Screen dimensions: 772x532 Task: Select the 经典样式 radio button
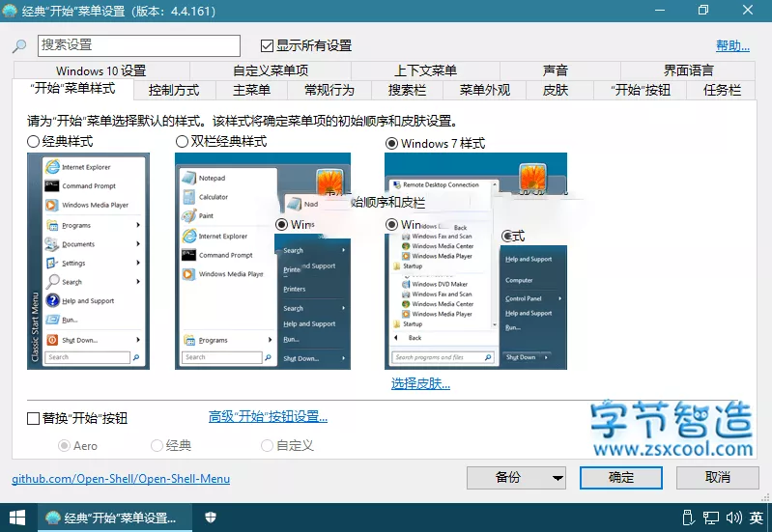click(x=33, y=142)
